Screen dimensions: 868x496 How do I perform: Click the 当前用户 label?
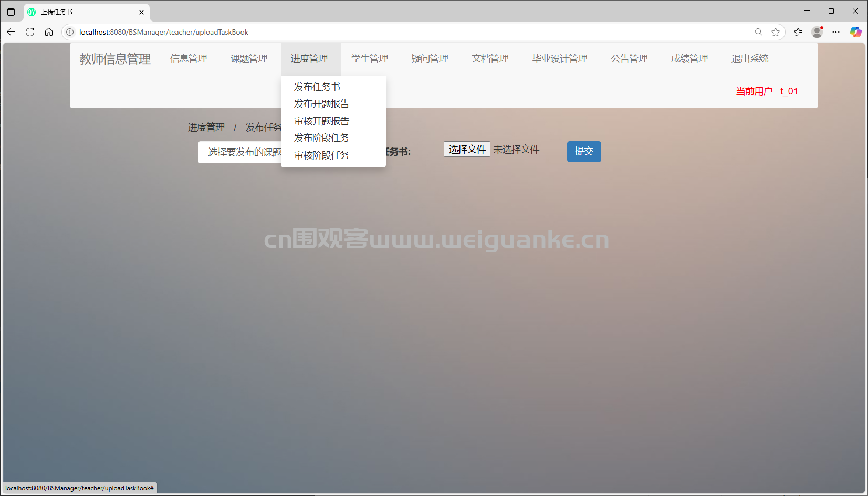[x=754, y=91]
